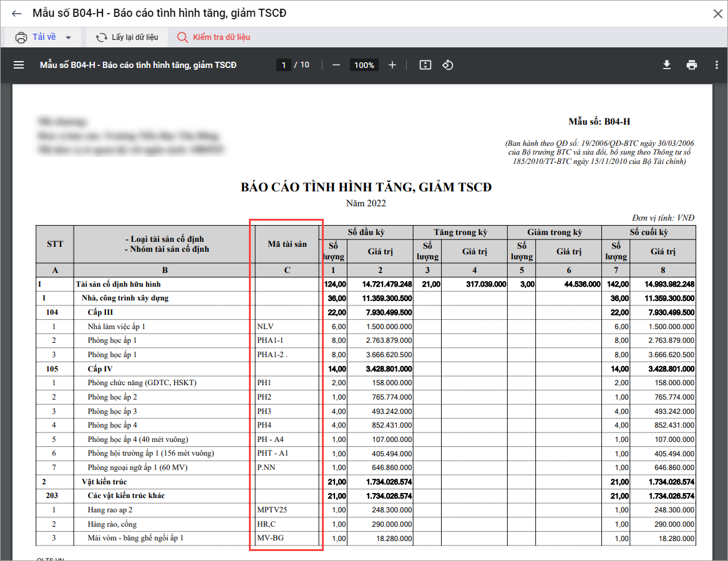This screenshot has width=728, height=561.
Task: Open the PDF sidebar hamburger menu
Action: point(19,65)
